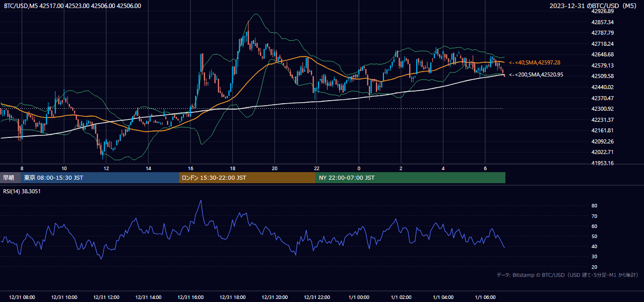Click the RSI scale value 40
The image size is (644, 302).
point(595,246)
